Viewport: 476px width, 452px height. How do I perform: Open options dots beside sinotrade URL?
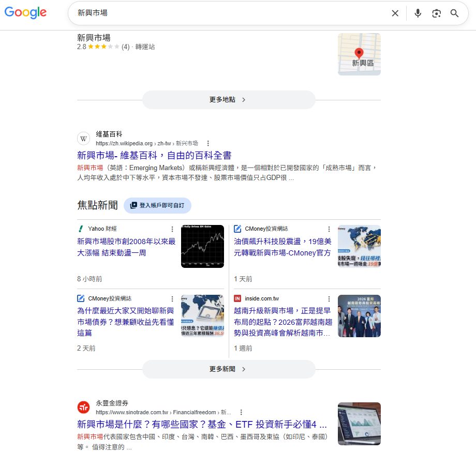coord(241,412)
